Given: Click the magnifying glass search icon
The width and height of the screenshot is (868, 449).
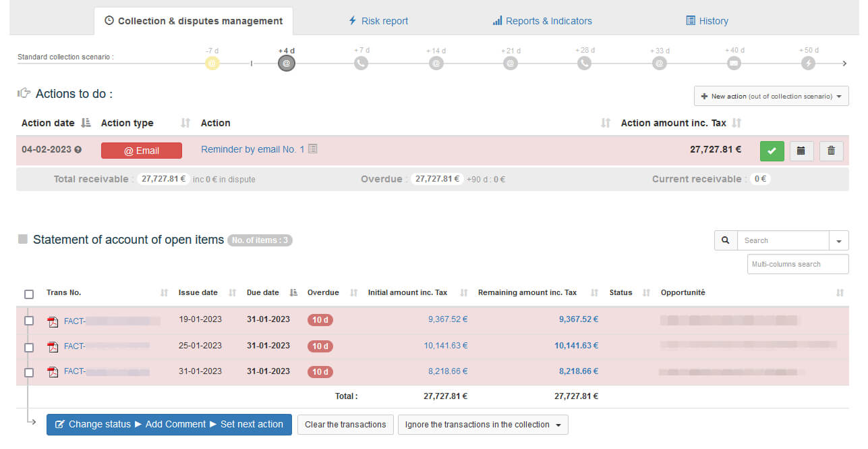Looking at the screenshot, I should [x=725, y=240].
